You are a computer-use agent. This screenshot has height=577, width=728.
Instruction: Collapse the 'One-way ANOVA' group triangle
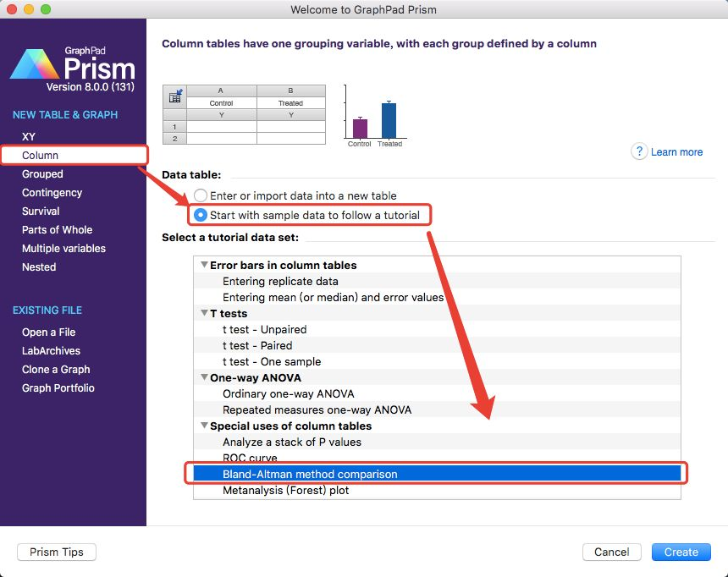(204, 377)
